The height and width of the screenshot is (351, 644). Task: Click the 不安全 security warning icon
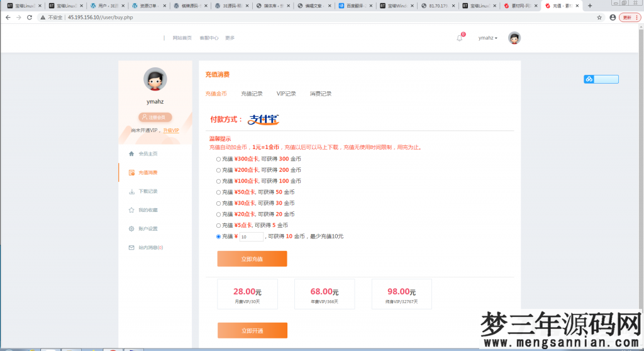(42, 17)
